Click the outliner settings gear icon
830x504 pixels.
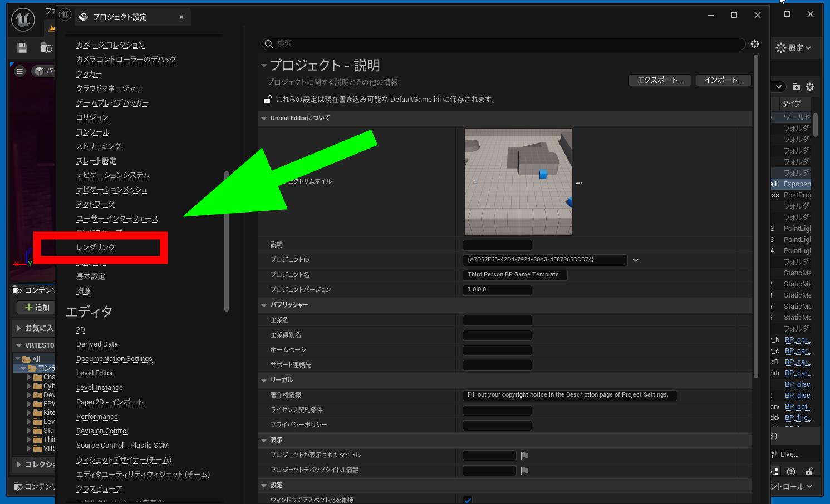[810, 87]
